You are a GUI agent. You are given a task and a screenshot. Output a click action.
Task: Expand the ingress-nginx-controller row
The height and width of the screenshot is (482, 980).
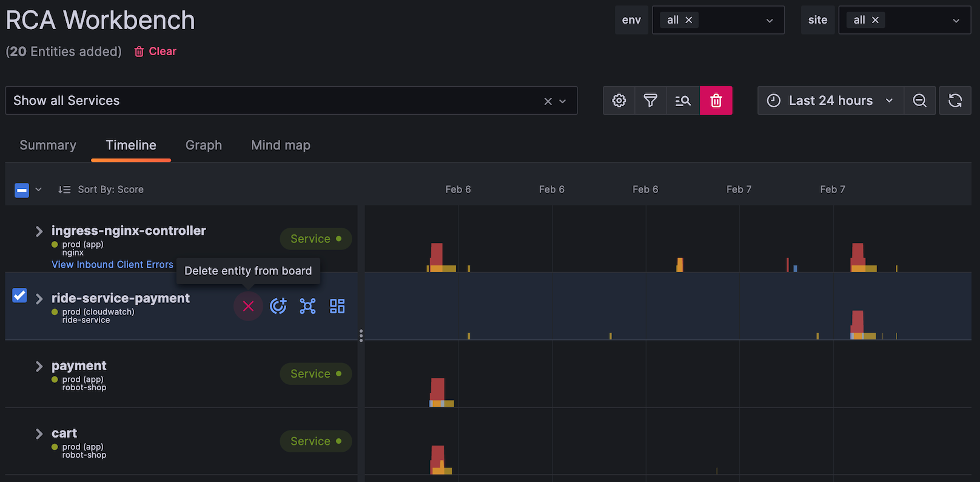tap(39, 231)
